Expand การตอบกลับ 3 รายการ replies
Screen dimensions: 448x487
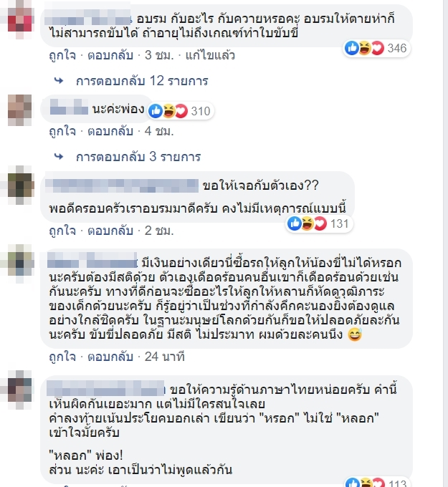138,157
